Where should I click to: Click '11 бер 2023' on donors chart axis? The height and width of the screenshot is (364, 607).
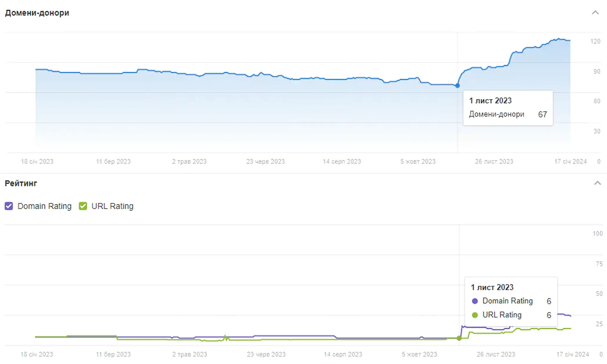113,161
